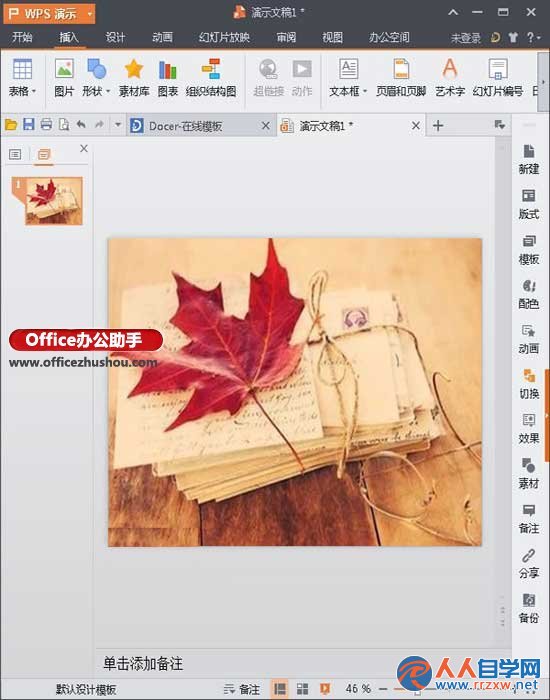The image size is (550, 700).
Task: Switch to slide sorter view icon
Action: [x=303, y=689]
